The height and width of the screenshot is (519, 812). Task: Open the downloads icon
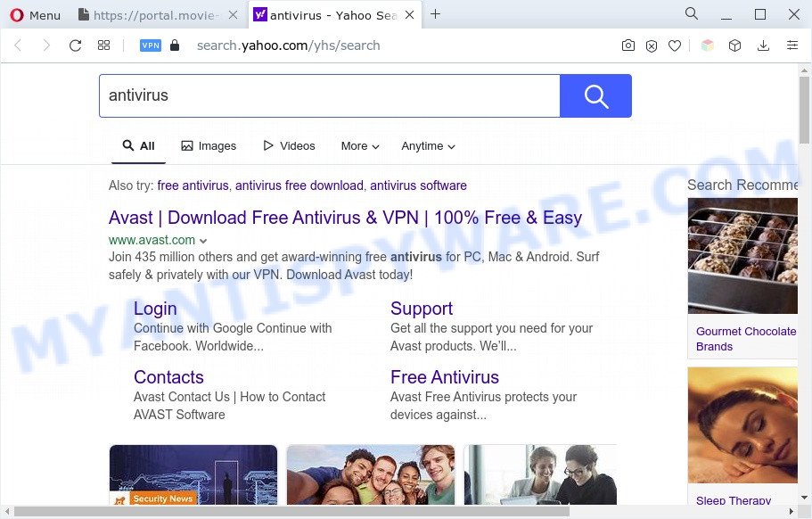click(763, 45)
